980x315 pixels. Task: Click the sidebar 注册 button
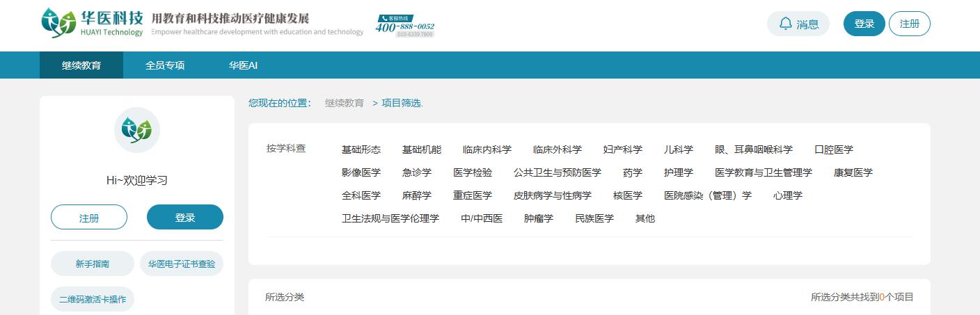(x=89, y=218)
